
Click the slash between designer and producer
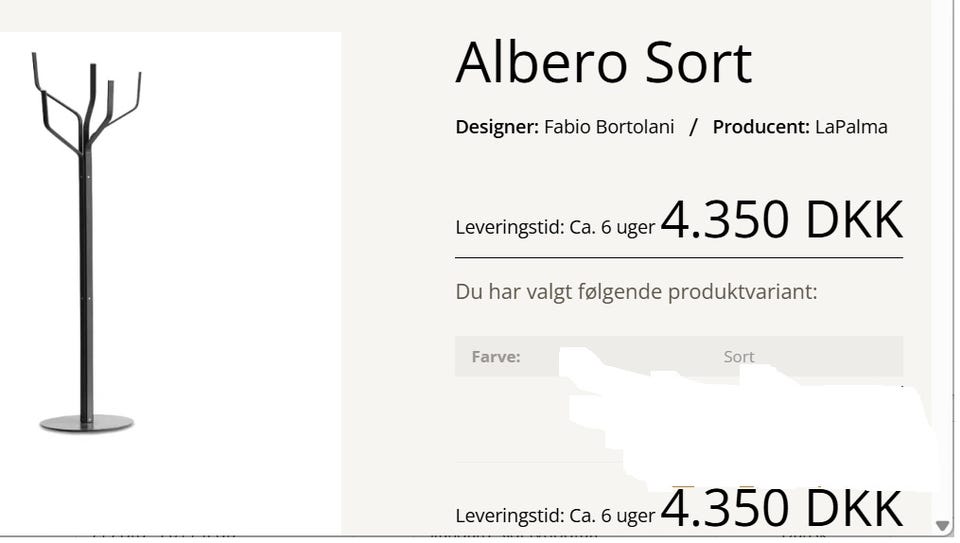[x=693, y=127]
